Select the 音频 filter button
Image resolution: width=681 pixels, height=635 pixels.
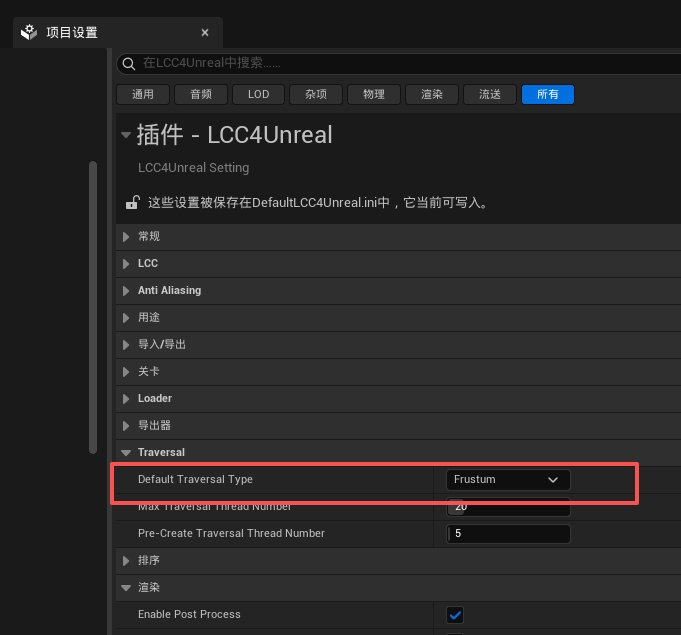point(201,94)
